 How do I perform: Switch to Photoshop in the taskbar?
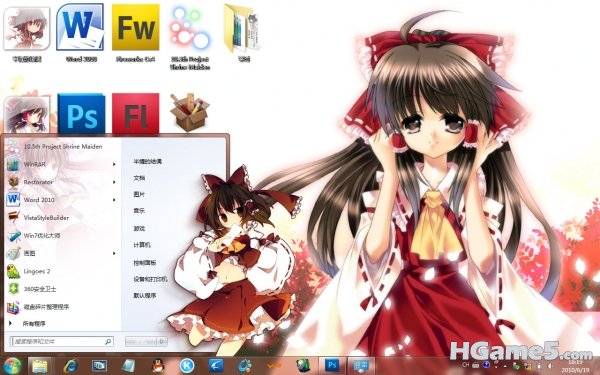332,365
